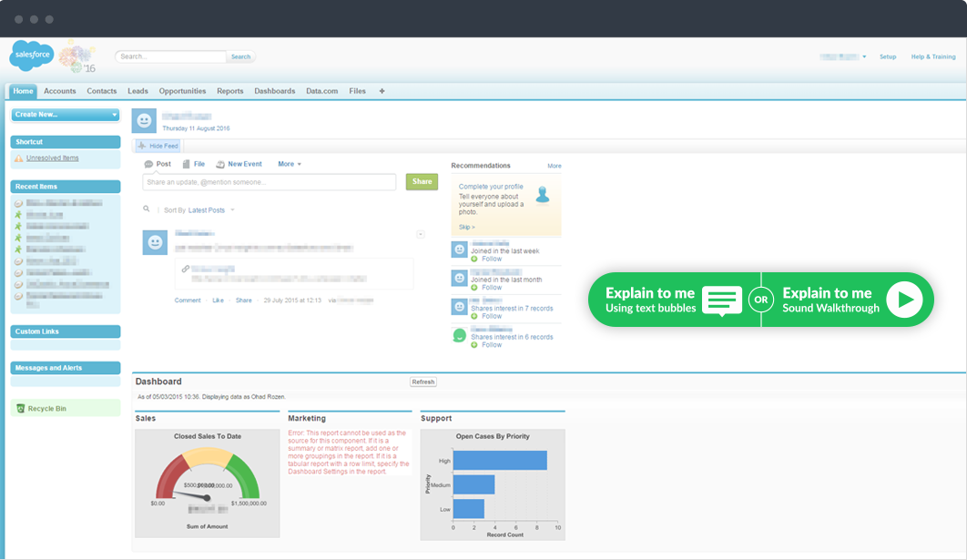Click the Medium priority bar in the chart

tap(473, 484)
